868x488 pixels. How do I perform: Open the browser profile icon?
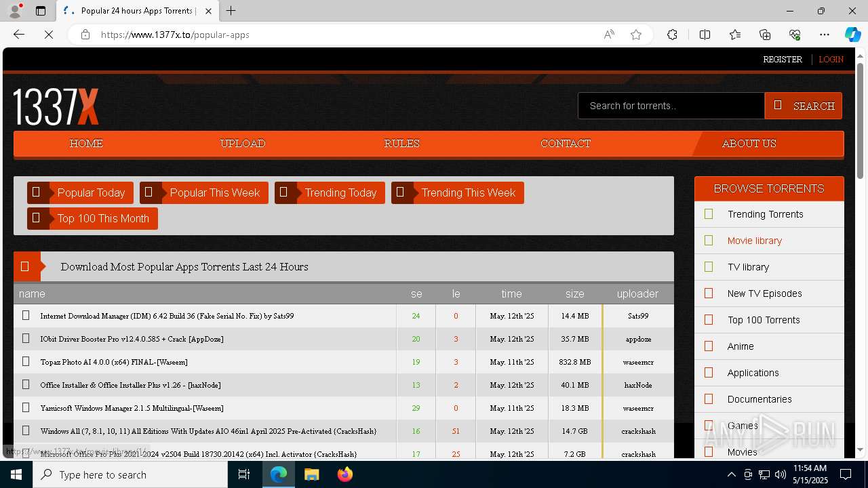[15, 11]
